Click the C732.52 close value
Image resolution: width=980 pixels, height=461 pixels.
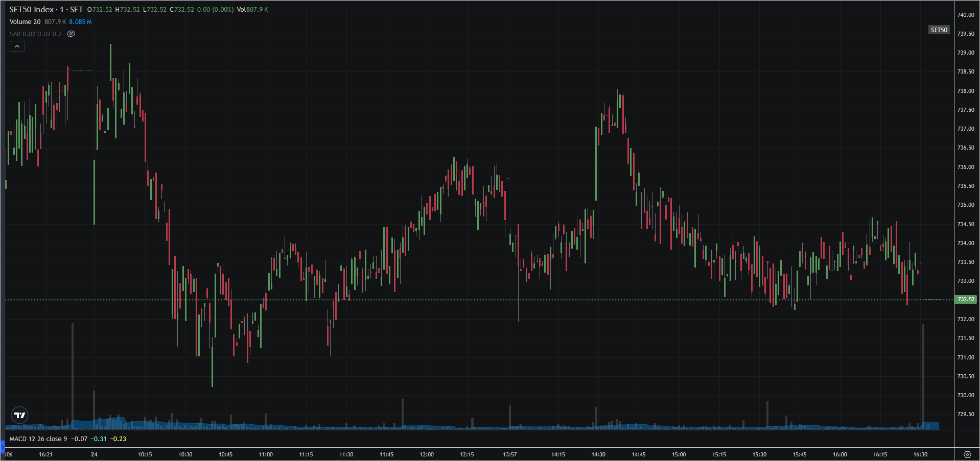[182, 10]
